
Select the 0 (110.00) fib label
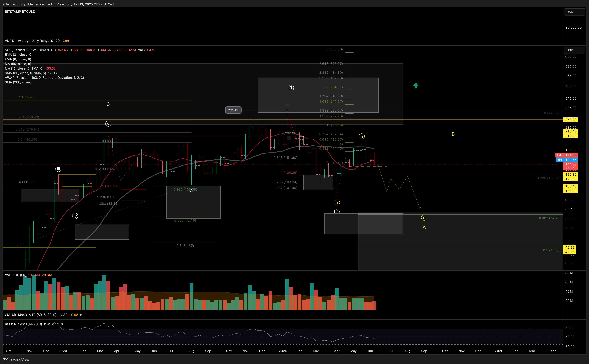coord(27,182)
